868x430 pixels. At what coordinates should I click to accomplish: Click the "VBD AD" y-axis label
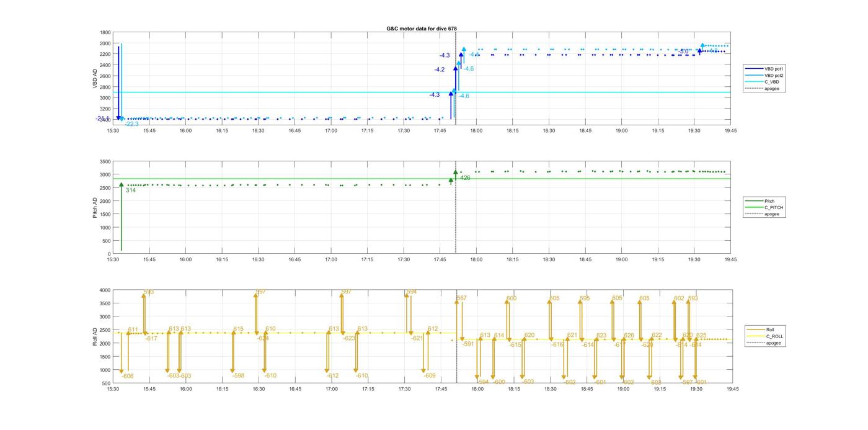[x=95, y=78]
